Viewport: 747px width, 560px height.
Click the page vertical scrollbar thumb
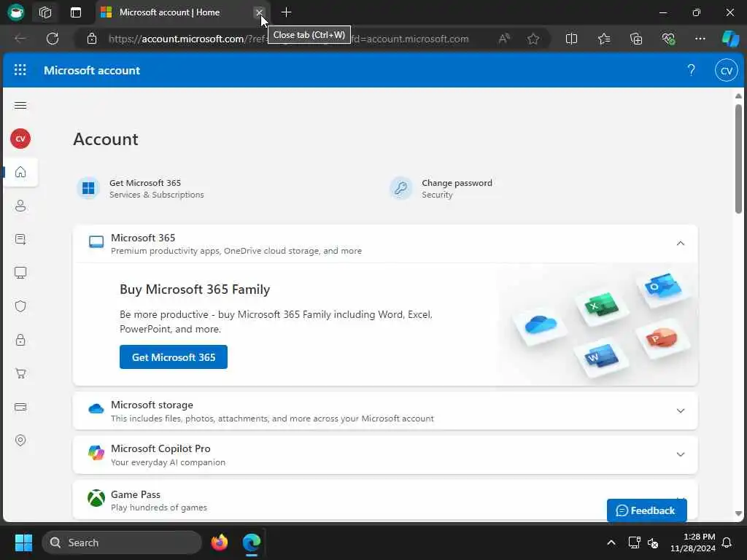(738, 158)
